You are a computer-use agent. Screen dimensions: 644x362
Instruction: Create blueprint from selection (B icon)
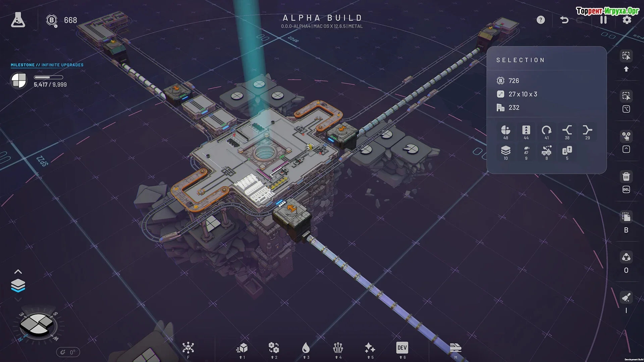[x=626, y=217]
